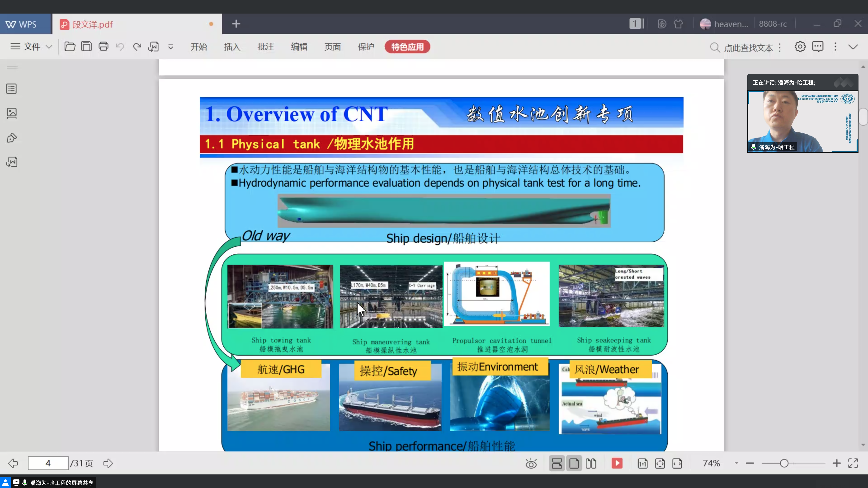Open the outline list panel icon
The width and height of the screenshot is (868, 488).
[x=12, y=89]
